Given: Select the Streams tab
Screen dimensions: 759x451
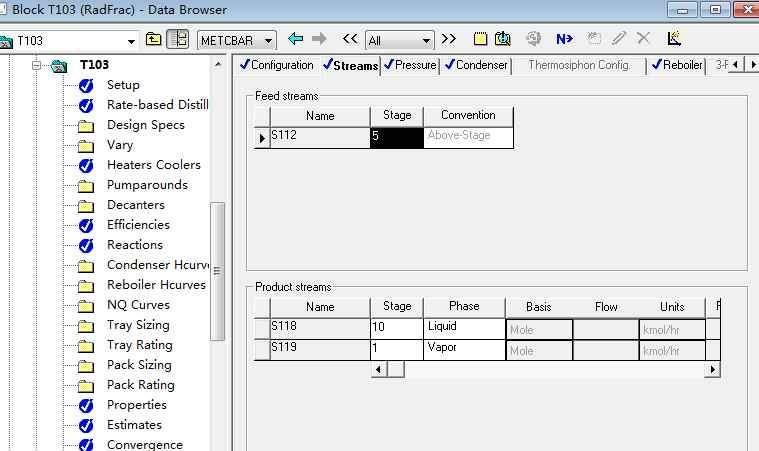Looking at the screenshot, I should [350, 65].
